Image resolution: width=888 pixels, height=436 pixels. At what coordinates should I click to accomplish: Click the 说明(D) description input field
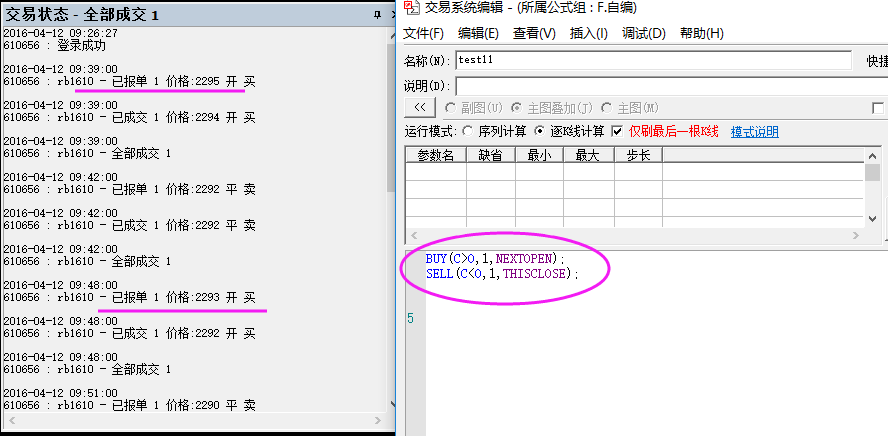pyautogui.click(x=670, y=85)
